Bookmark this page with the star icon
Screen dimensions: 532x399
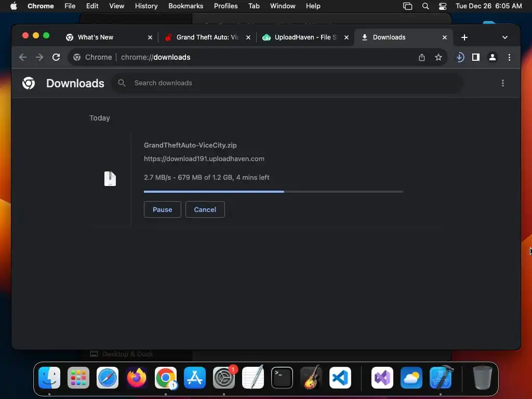pos(438,57)
